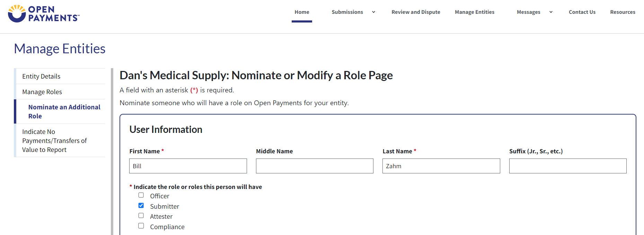Check the Compliance role checkbox
Screen dimensions: 644x235
[x=141, y=226]
